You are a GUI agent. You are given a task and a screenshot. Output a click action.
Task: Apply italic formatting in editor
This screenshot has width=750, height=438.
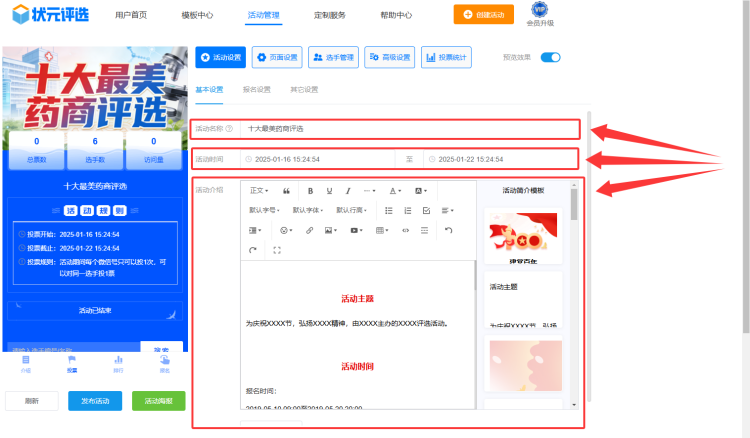click(x=348, y=191)
